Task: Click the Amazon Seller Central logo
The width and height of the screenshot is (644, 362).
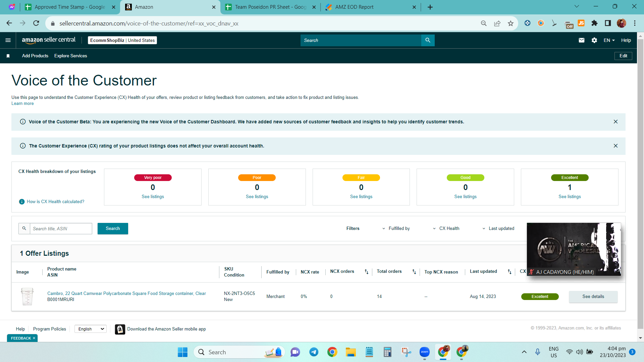Action: (x=49, y=40)
